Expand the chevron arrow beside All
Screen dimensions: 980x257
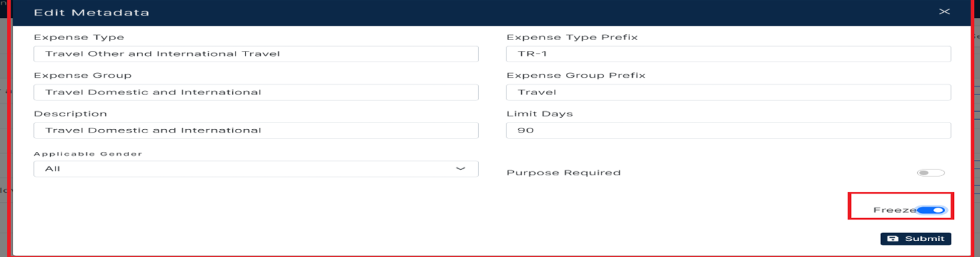tap(460, 169)
